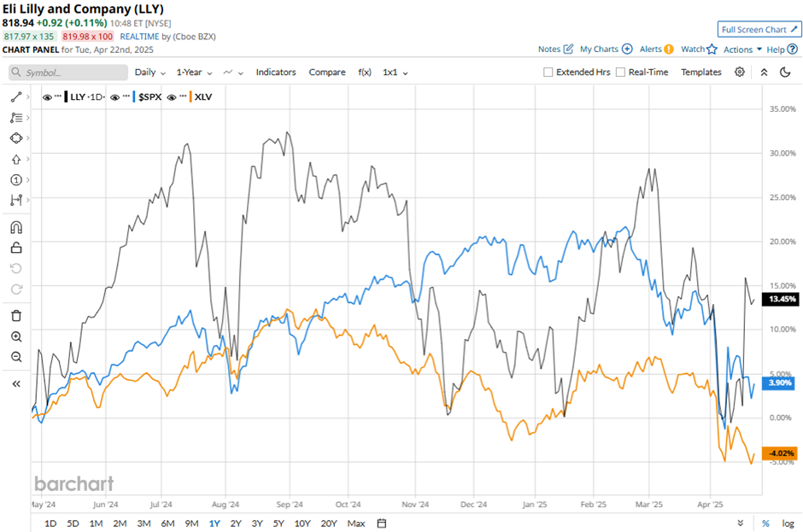Zoom in with the magnifier plus
803x532 pixels.
click(x=16, y=336)
